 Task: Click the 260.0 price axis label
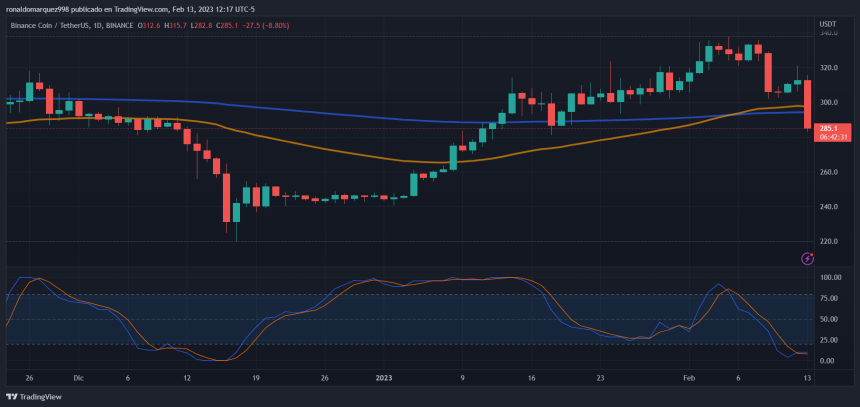[x=829, y=172]
